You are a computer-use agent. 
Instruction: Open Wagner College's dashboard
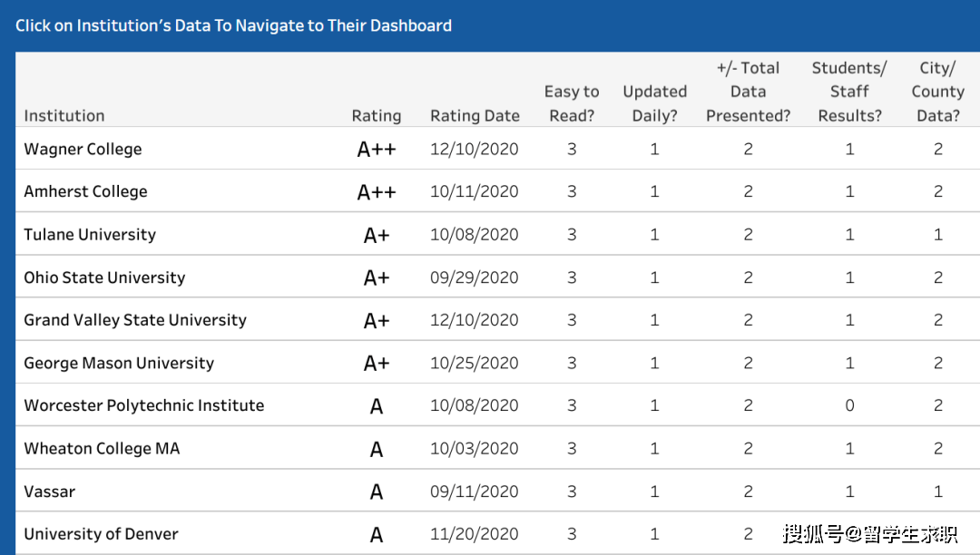(x=83, y=150)
